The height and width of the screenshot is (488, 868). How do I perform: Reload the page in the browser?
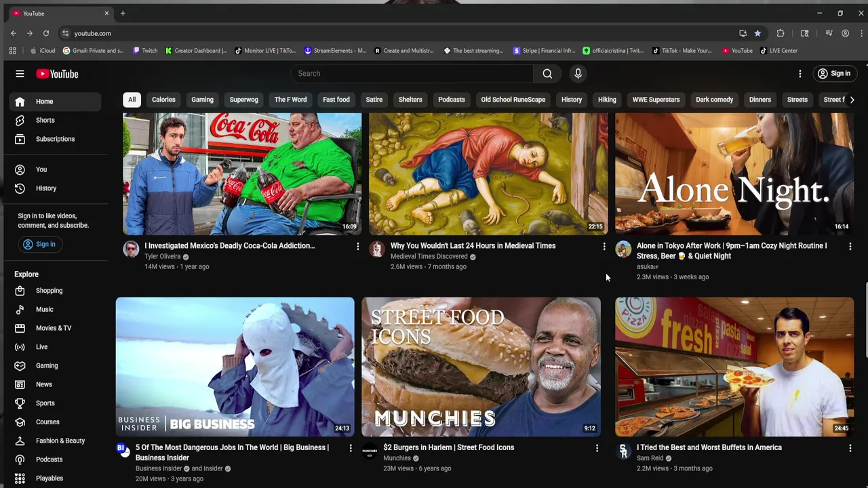click(46, 33)
